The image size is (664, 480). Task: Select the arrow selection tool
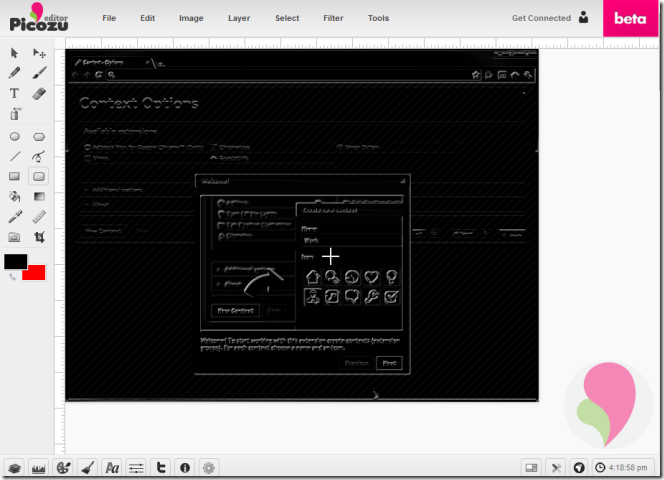click(15, 53)
